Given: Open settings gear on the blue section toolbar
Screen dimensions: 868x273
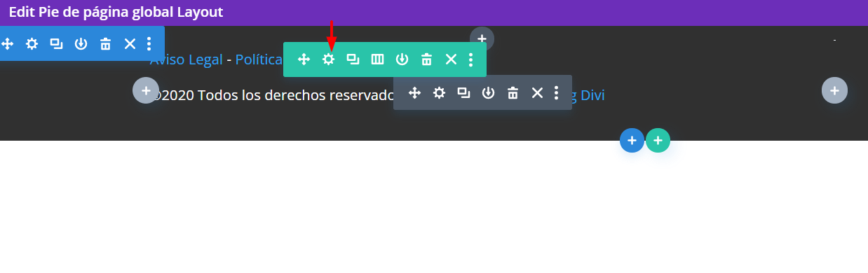Looking at the screenshot, I should click(x=32, y=43).
